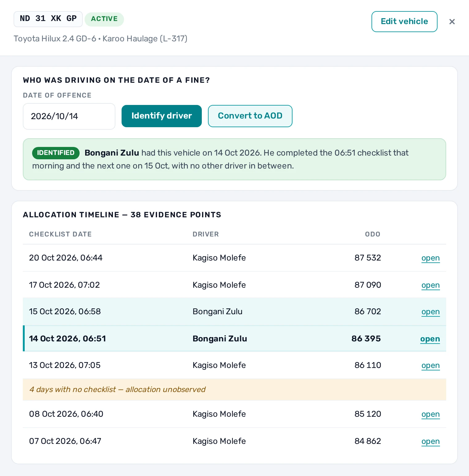Click Kagiso Molefe in the 20 Oct row
Viewport: 469px width, 476px height.
pos(219,258)
